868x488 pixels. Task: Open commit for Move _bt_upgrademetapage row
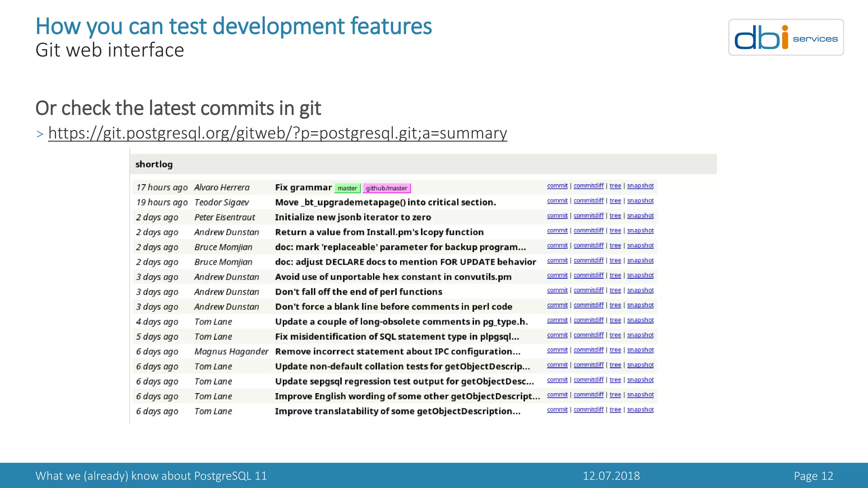pyautogui.click(x=557, y=200)
